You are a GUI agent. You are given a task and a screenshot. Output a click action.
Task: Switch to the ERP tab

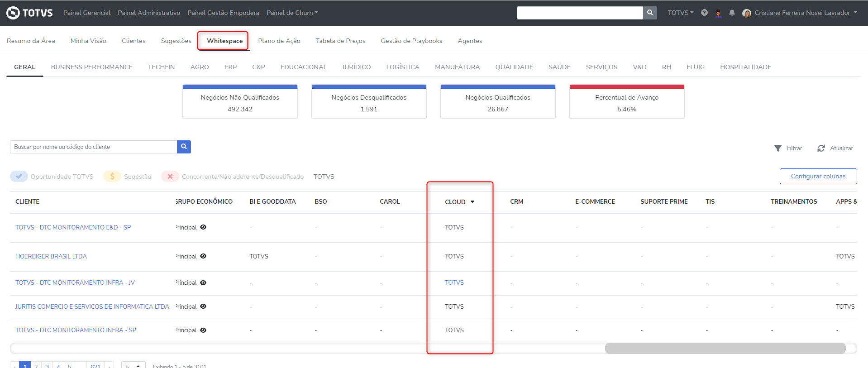tap(230, 67)
